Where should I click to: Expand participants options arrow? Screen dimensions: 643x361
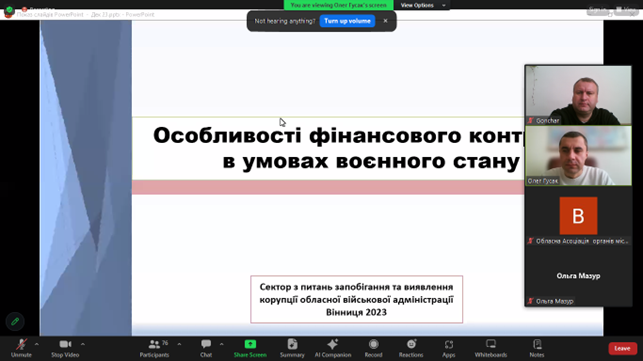(179, 344)
